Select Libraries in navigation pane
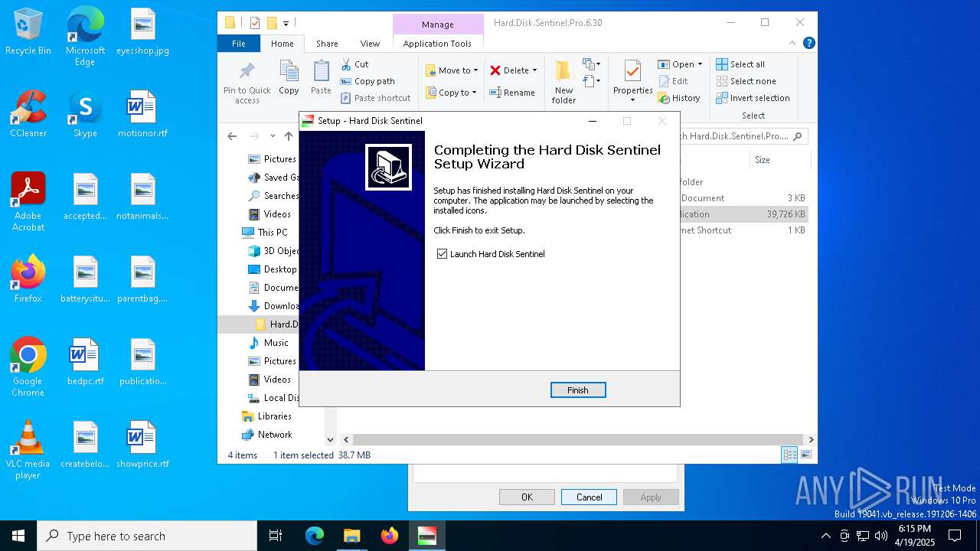 point(275,416)
